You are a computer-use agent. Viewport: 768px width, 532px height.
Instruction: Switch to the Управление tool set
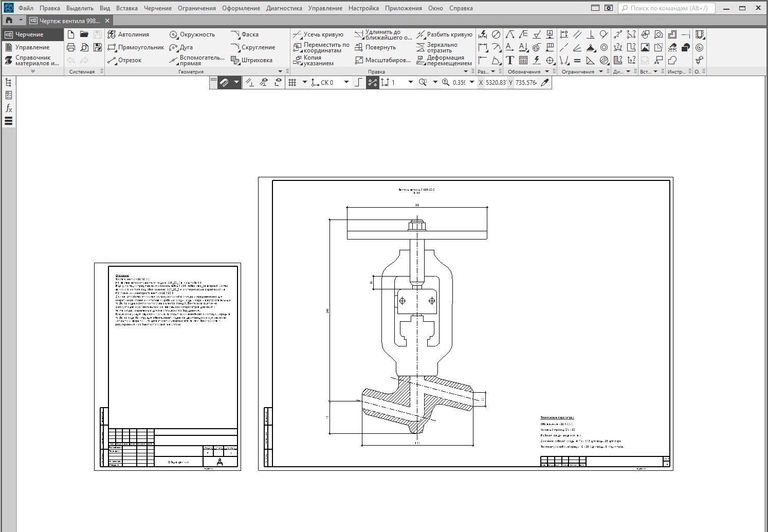[x=32, y=47]
